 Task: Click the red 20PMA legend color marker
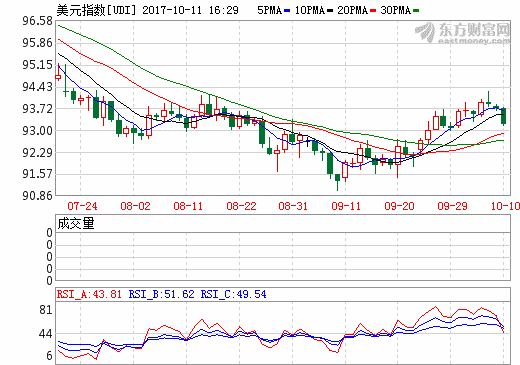[x=373, y=11]
